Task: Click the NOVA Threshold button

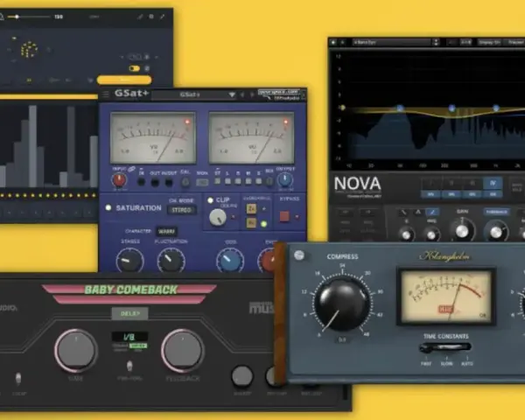Action: pyautogui.click(x=496, y=212)
